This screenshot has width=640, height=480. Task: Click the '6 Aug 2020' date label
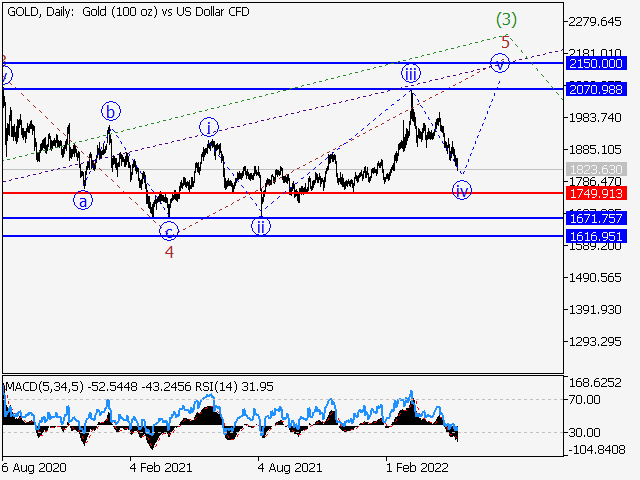(x=34, y=467)
